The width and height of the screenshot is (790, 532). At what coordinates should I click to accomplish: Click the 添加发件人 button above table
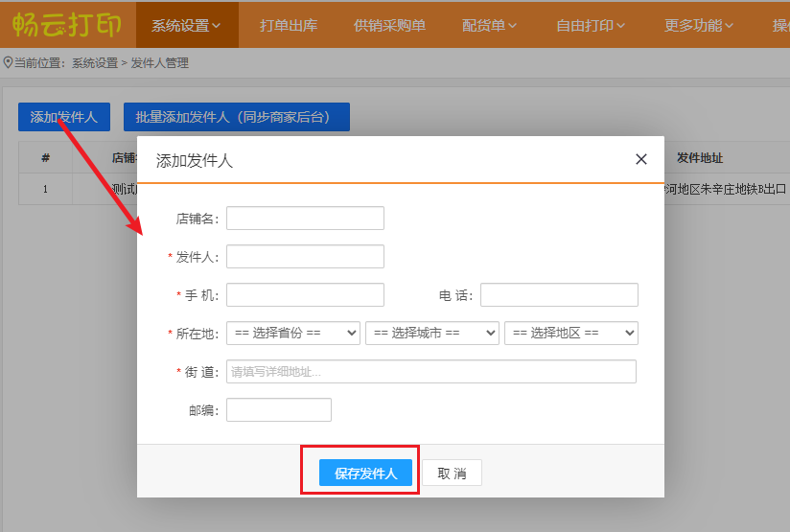(64, 117)
